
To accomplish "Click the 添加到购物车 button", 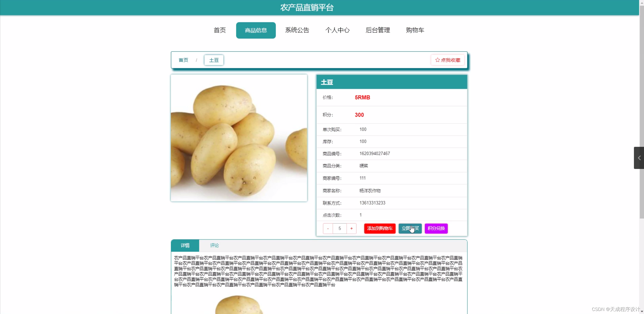I will coord(380,228).
